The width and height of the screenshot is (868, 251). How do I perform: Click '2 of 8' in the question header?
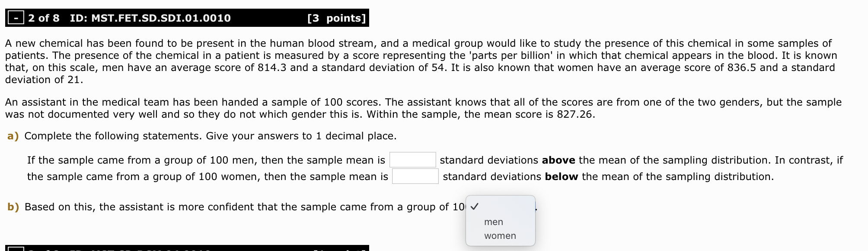pos(45,18)
